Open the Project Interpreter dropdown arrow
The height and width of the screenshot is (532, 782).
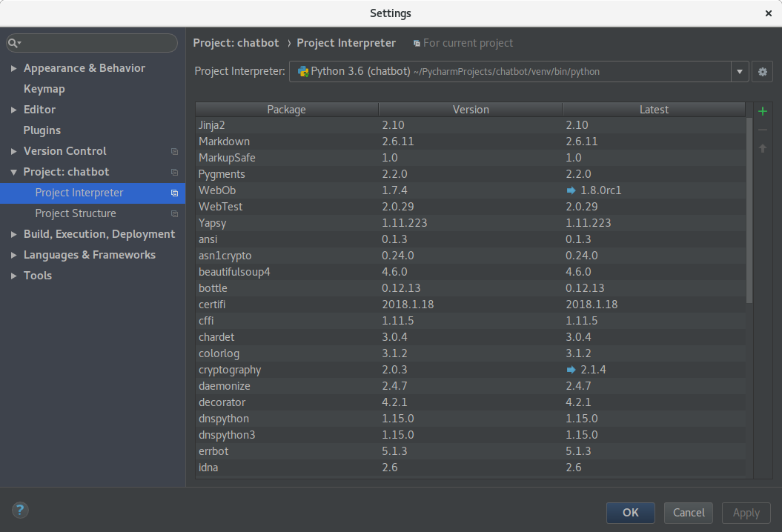point(740,72)
